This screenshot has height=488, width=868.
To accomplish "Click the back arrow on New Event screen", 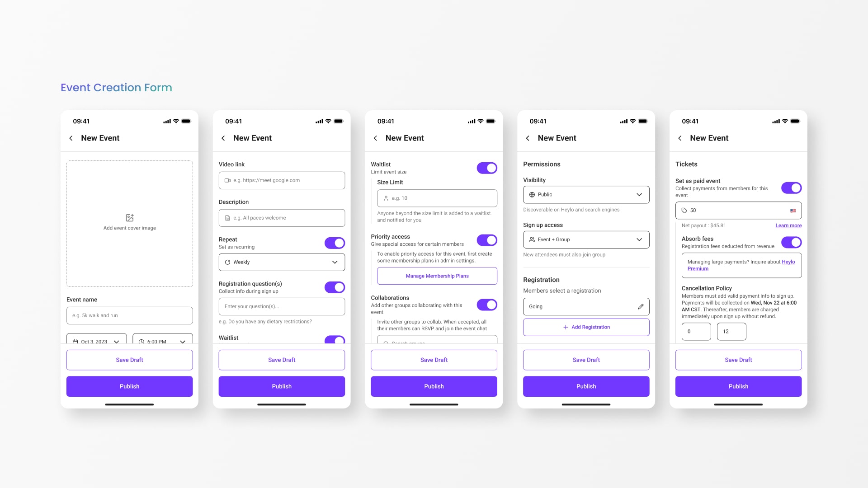I will (71, 138).
